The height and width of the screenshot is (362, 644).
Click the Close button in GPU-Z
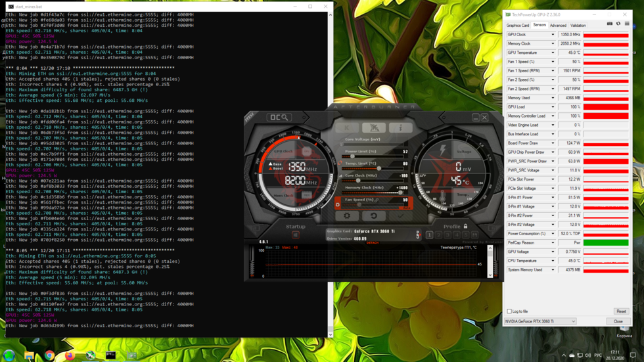pos(618,321)
